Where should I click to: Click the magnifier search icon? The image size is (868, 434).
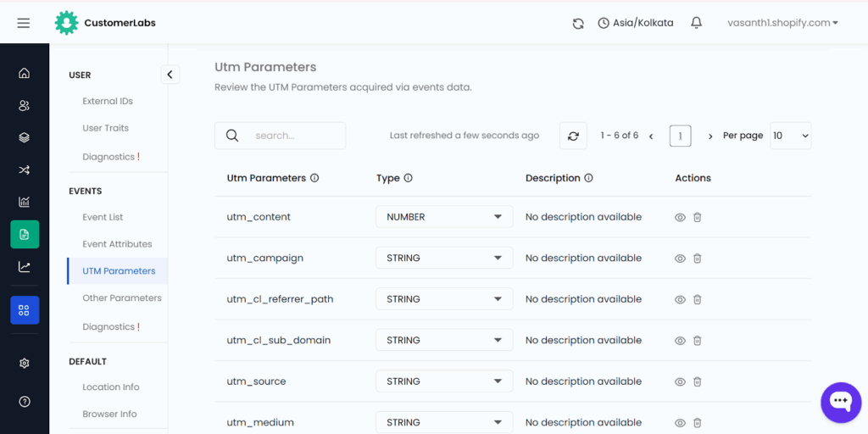click(x=232, y=136)
